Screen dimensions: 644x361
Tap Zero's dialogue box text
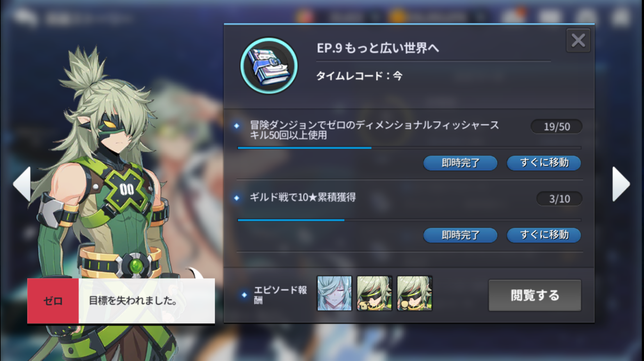pyautogui.click(x=133, y=301)
